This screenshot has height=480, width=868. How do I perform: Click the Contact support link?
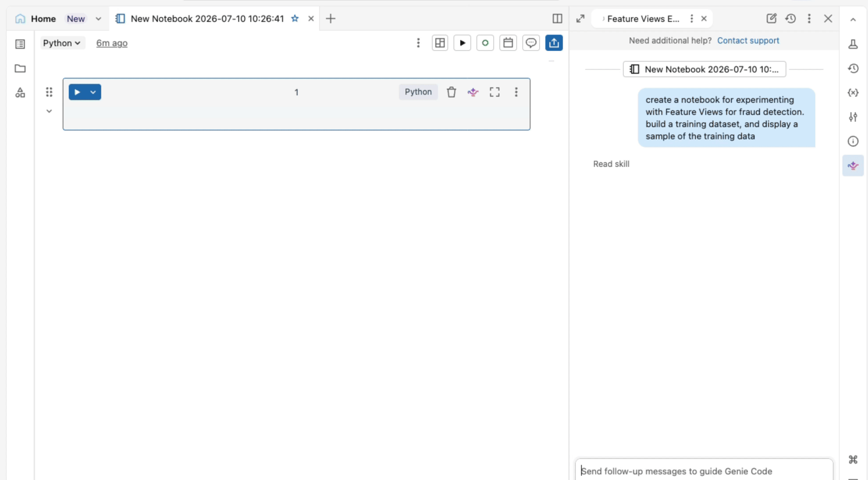pos(748,40)
